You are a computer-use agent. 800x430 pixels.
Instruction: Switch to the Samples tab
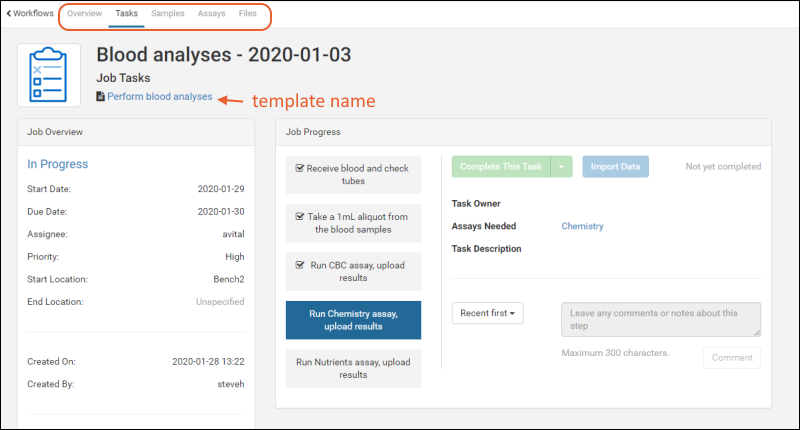167,14
